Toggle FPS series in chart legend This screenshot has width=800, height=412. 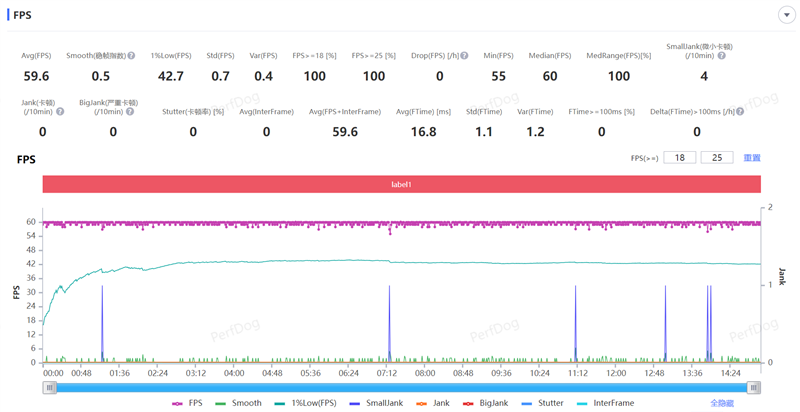click(x=187, y=403)
